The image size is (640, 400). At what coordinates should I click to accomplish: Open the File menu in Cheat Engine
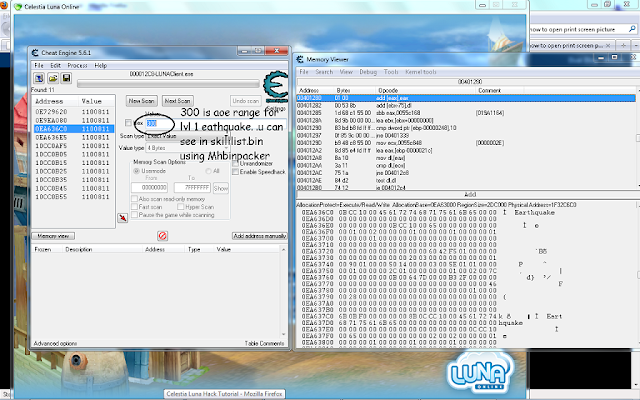[x=39, y=65]
